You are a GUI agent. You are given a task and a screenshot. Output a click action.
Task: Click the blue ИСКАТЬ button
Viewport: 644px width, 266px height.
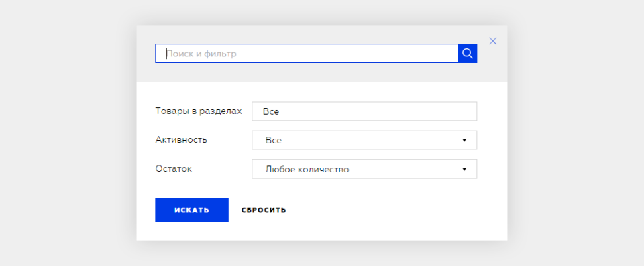click(192, 210)
